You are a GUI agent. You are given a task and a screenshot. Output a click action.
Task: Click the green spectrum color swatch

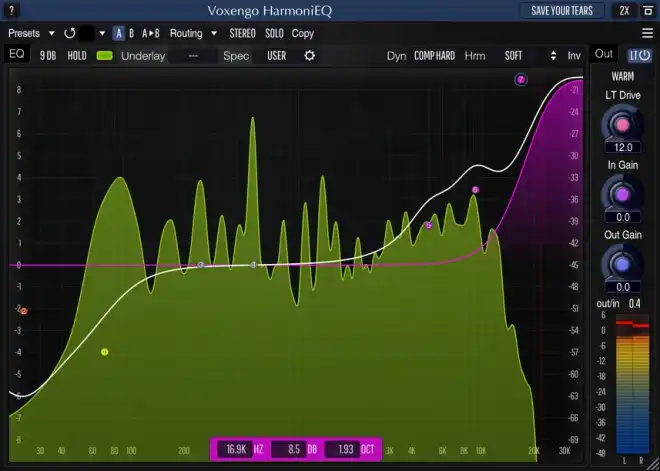click(x=104, y=56)
